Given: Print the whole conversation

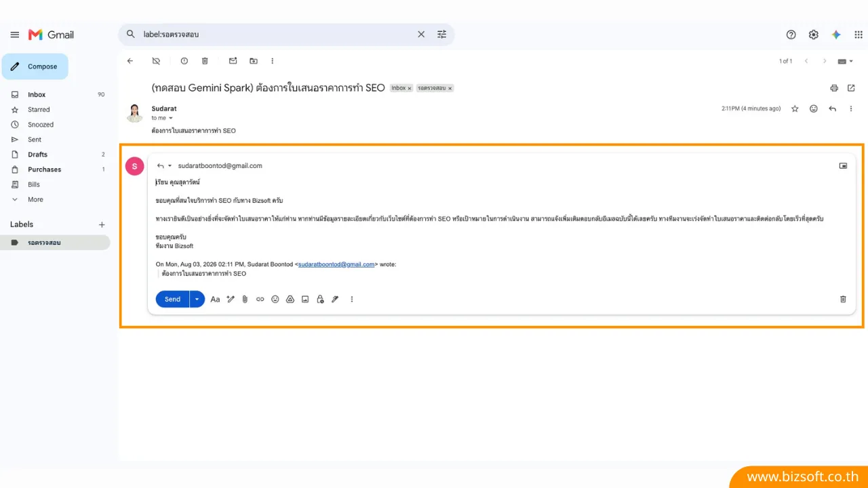Looking at the screenshot, I should 834,88.
